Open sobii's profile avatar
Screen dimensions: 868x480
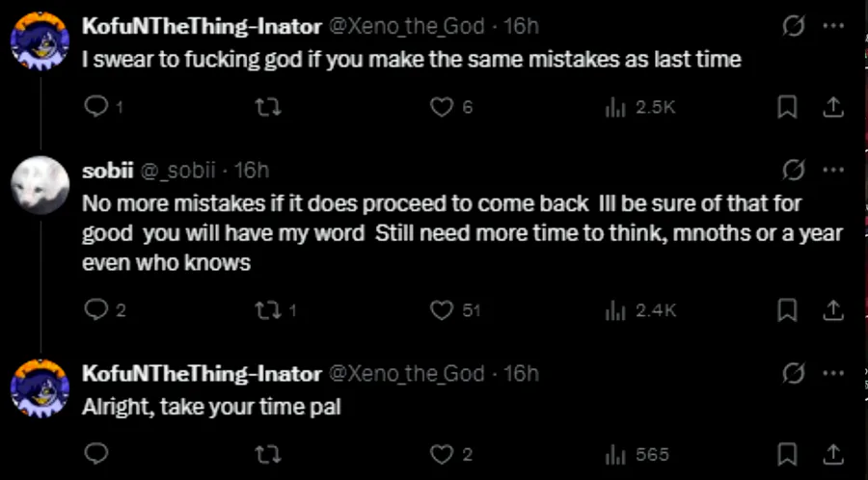pyautogui.click(x=39, y=183)
